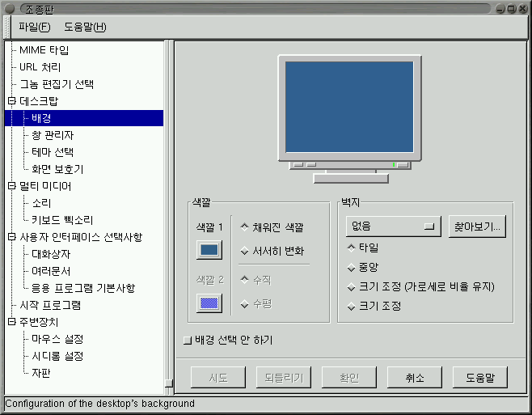Select 화면 보호기 in the tree

point(57,169)
